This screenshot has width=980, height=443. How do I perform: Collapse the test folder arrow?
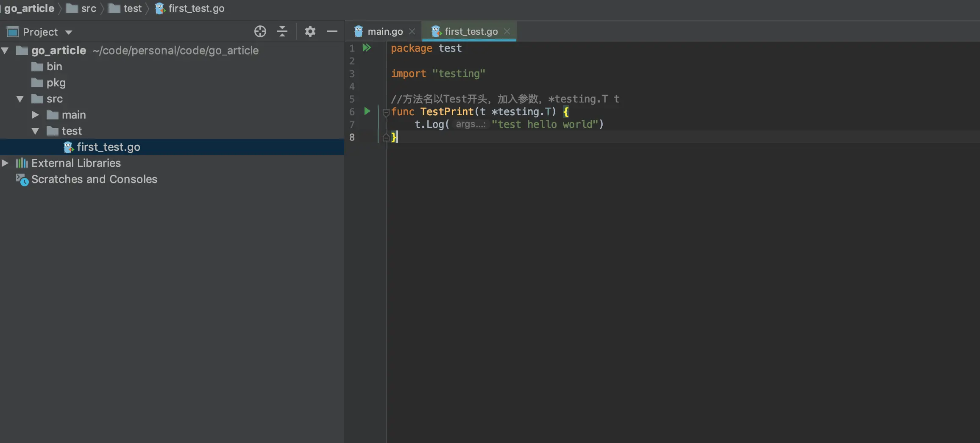click(x=35, y=131)
